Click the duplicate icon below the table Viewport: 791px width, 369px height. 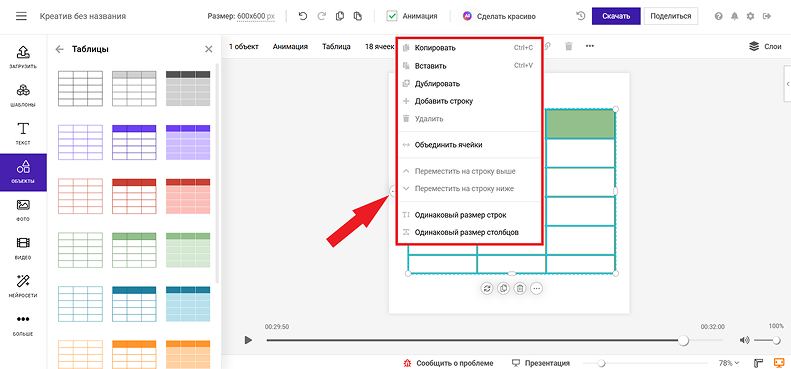coord(503,288)
